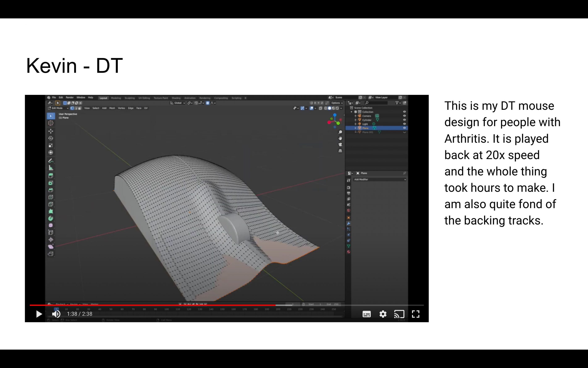Open the File menu
This screenshot has height=368, width=588.
coord(54,98)
